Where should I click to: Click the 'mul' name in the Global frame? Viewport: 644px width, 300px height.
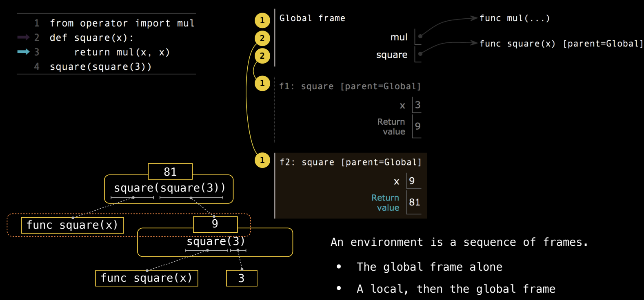click(399, 37)
